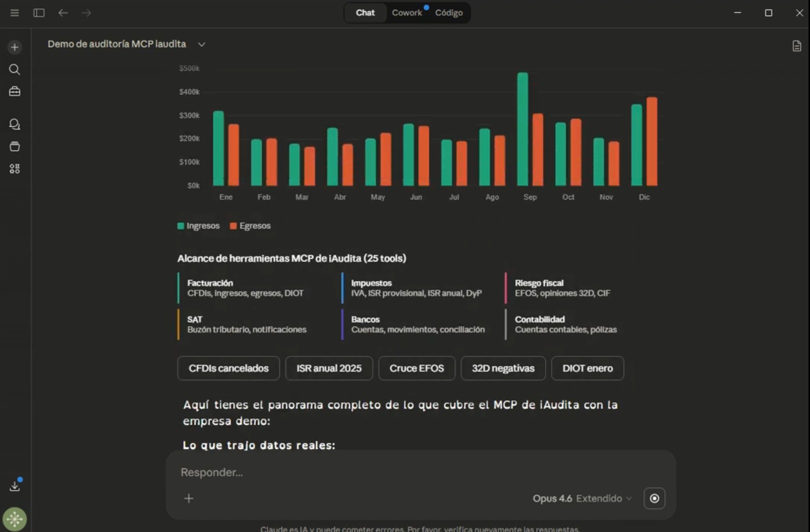Click the $500k axis label

coord(189,68)
